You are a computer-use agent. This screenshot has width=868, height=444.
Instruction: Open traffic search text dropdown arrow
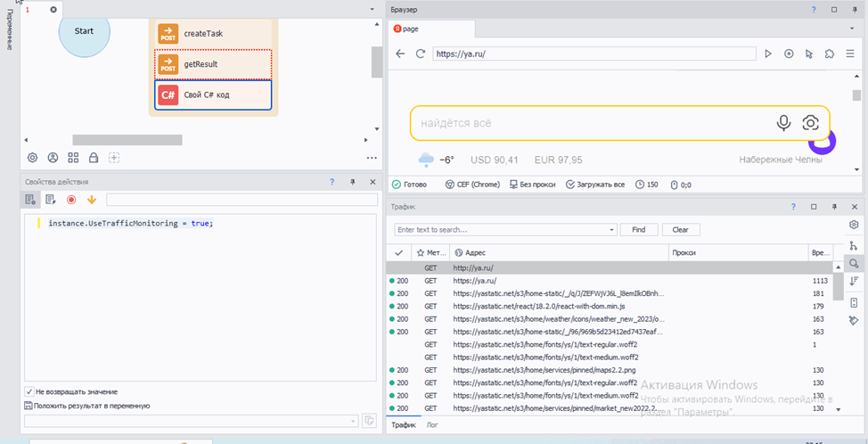611,230
